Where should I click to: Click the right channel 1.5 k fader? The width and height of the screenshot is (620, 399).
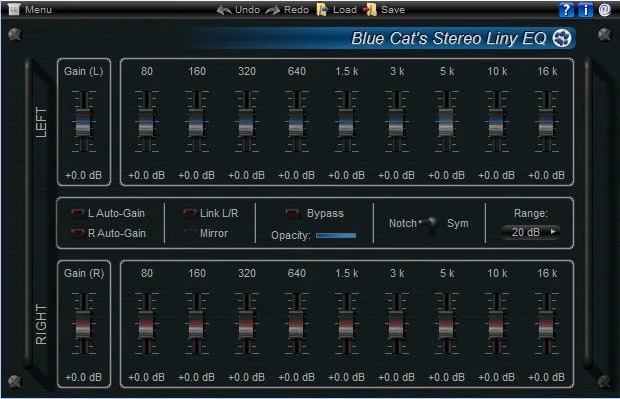coord(346,324)
